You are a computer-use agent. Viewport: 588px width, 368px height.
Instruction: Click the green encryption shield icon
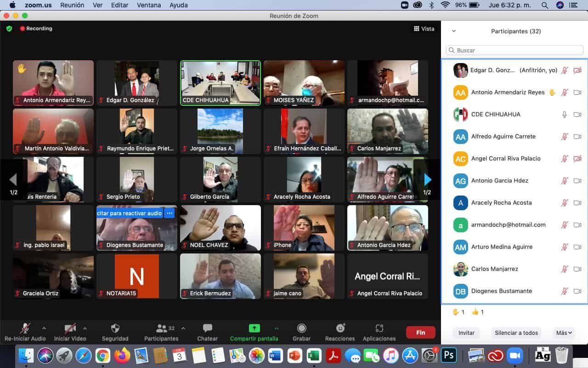9,29
